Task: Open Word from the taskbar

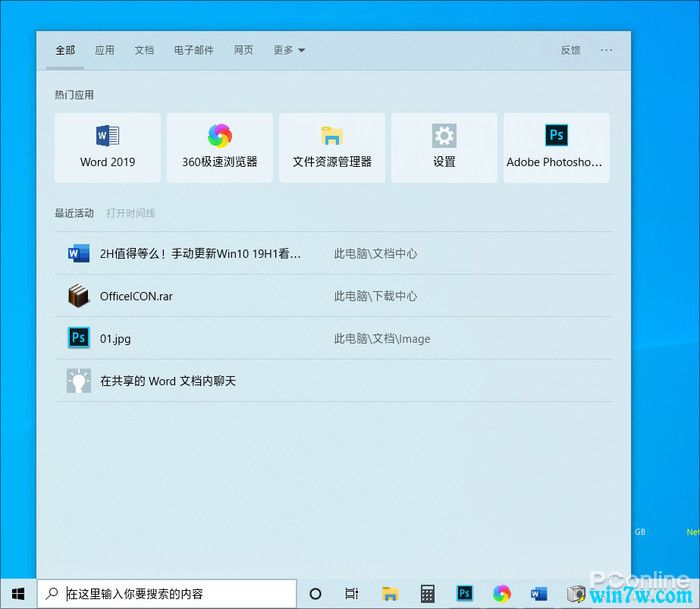Action: [x=539, y=594]
